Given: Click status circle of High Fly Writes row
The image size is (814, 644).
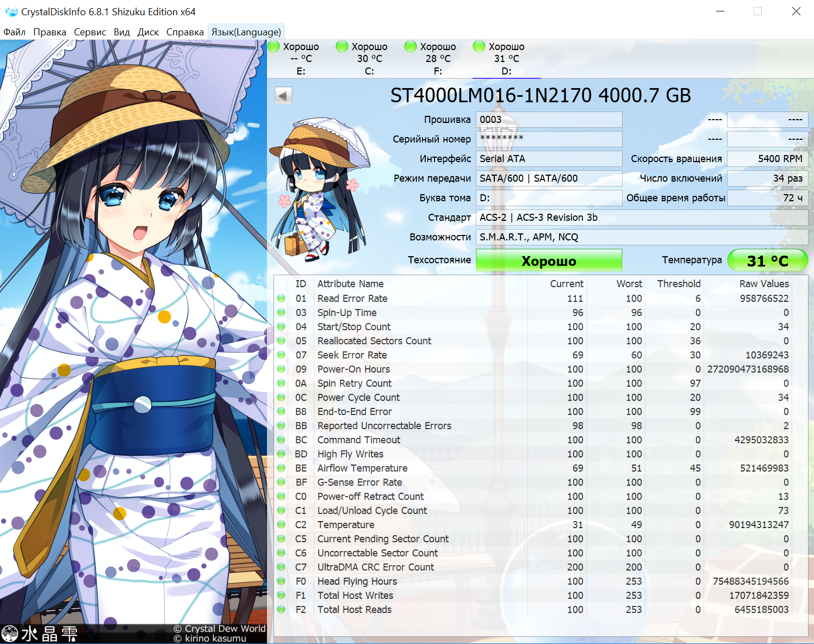Looking at the screenshot, I should (x=281, y=454).
